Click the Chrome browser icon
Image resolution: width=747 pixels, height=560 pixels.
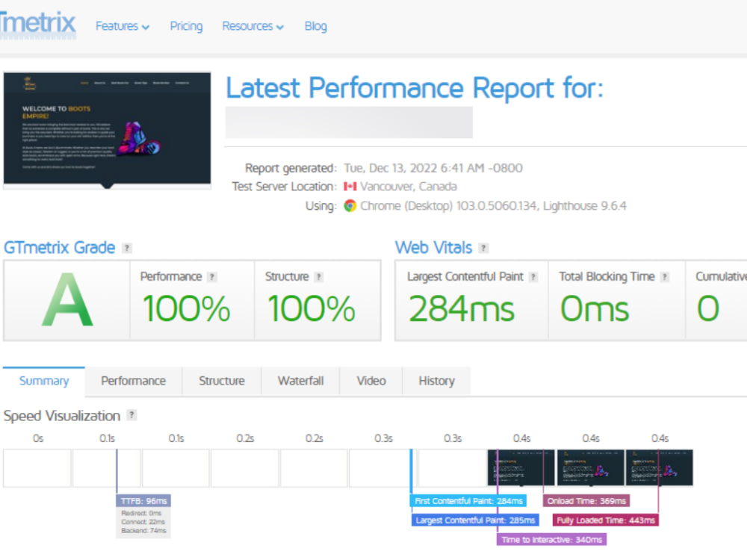click(350, 206)
